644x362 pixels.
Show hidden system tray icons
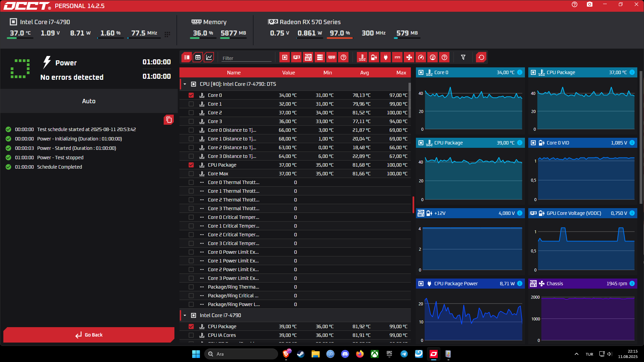click(x=577, y=354)
